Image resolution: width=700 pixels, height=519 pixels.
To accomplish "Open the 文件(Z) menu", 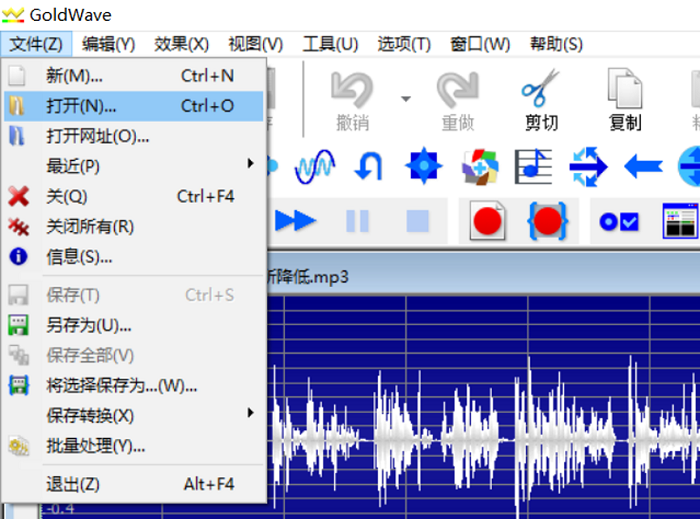I will click(x=36, y=44).
